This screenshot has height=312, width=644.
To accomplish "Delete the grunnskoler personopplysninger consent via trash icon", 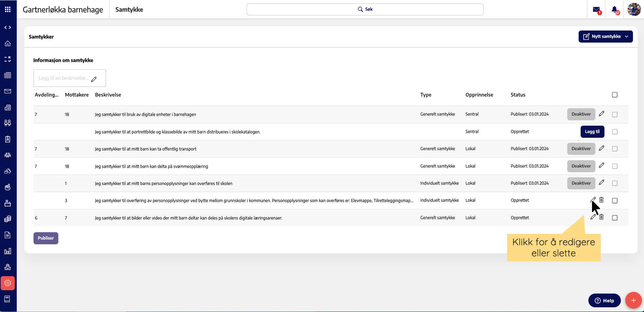I will point(601,200).
